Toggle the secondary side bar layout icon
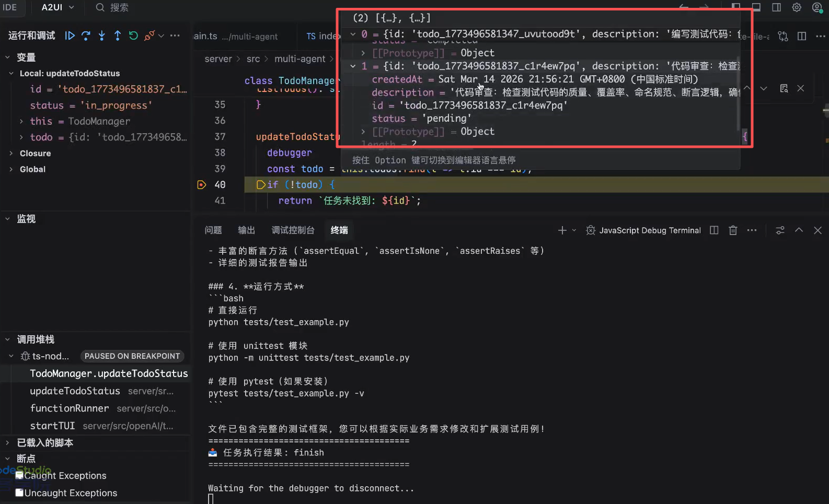 coord(777,7)
